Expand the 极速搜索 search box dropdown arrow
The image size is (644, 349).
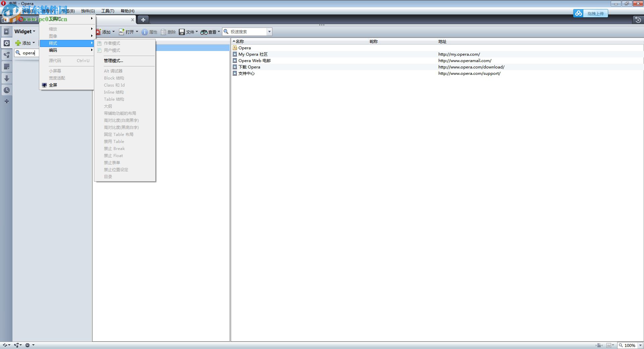coord(269,32)
